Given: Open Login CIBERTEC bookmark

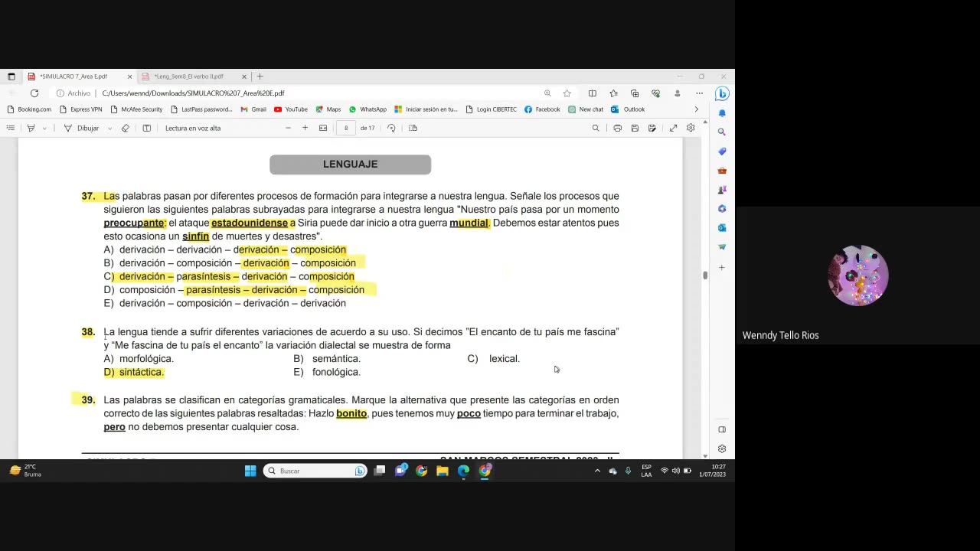Looking at the screenshot, I should (x=491, y=109).
